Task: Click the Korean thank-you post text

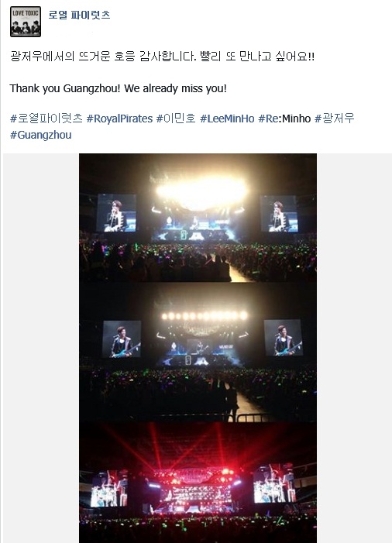Action: [162, 56]
